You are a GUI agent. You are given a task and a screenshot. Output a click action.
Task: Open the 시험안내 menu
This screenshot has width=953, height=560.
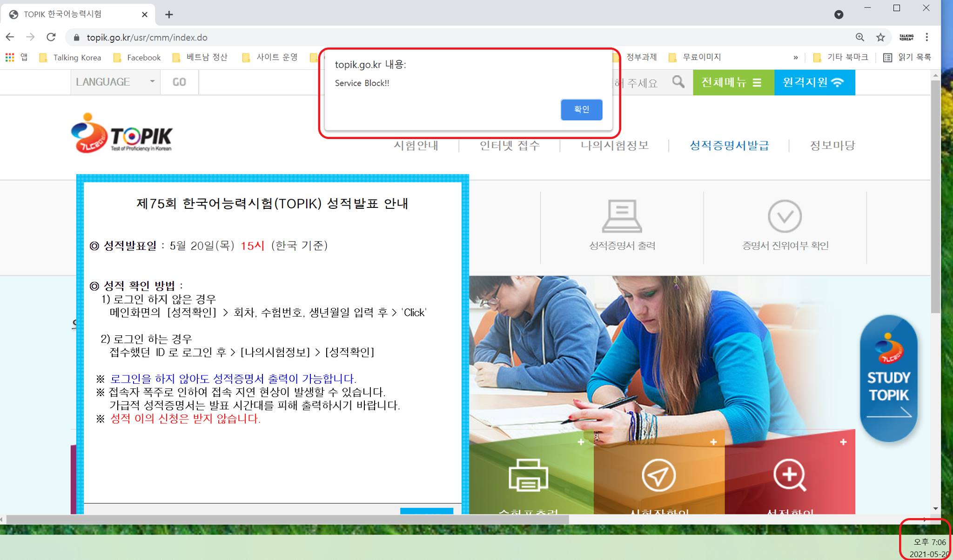[416, 146]
